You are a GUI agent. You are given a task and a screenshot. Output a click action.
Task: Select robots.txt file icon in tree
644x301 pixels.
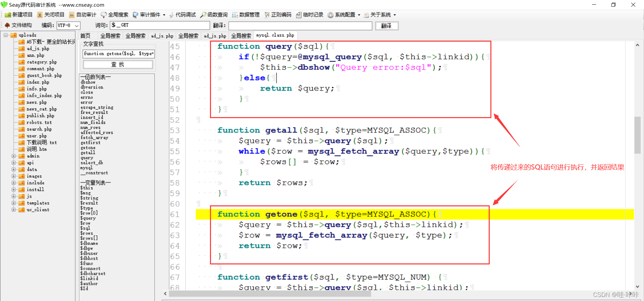[21, 122]
